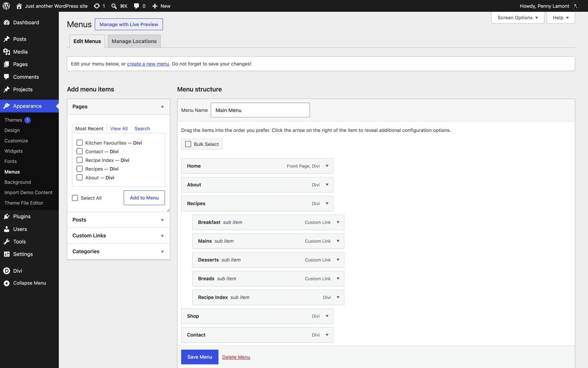Click the user avatar next to Penny Lamont
The height and width of the screenshot is (368, 588).
tap(576, 6)
